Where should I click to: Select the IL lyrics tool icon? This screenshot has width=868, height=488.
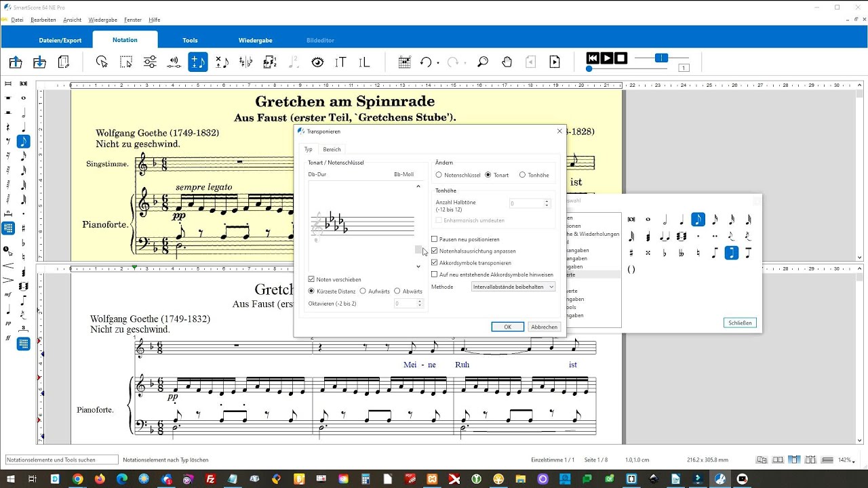pyautogui.click(x=364, y=62)
